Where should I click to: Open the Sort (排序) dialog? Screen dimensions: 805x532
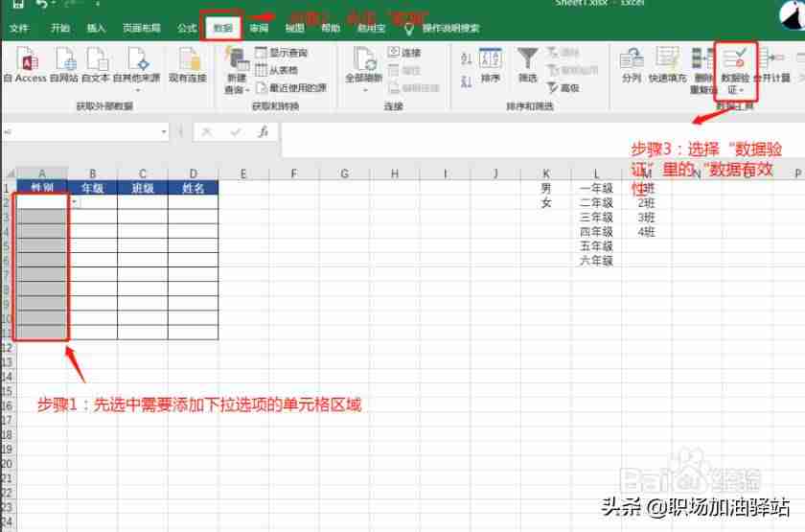(491, 65)
